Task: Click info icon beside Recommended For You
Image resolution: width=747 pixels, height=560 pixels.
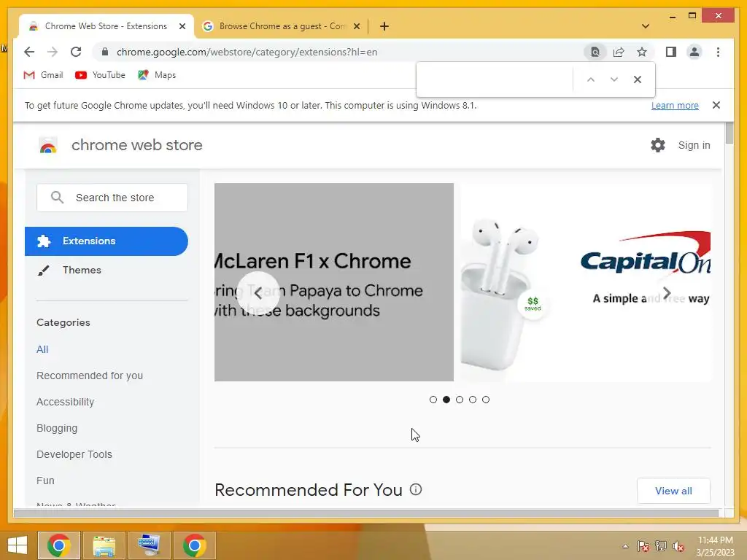Action: 416,489
